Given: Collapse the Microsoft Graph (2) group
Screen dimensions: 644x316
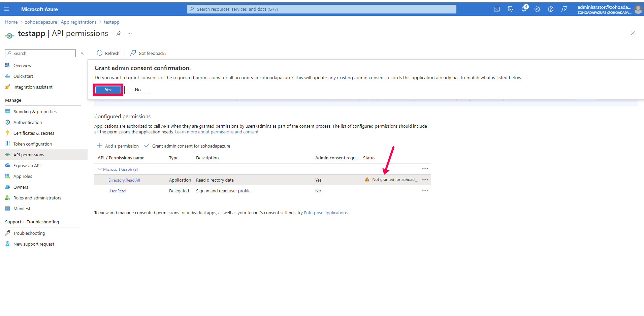Looking at the screenshot, I should [100, 169].
